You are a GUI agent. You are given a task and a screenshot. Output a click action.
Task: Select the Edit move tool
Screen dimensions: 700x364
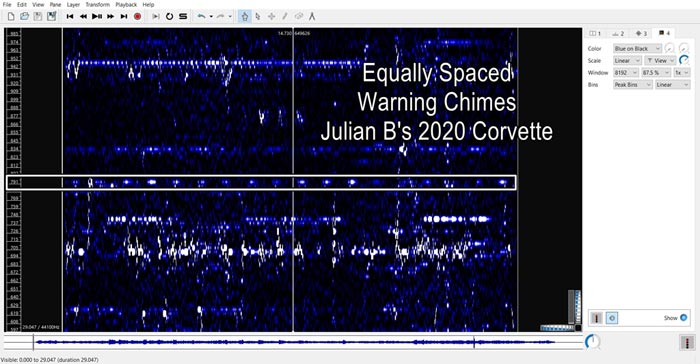pyautogui.click(x=271, y=17)
